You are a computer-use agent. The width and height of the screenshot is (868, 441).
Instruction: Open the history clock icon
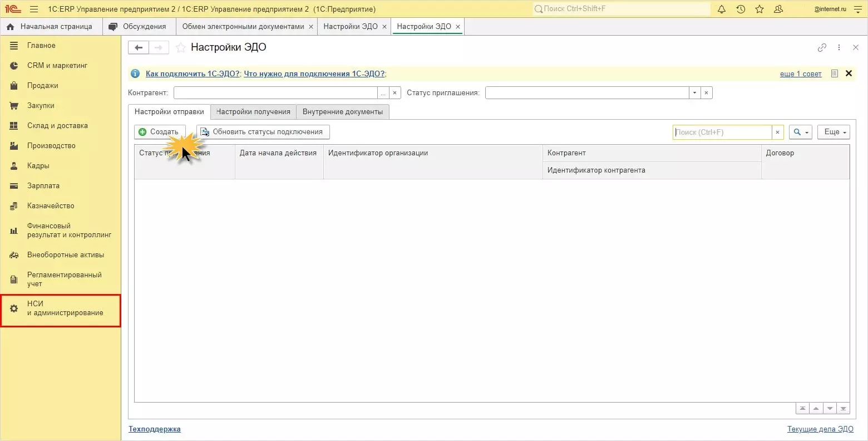pyautogui.click(x=741, y=9)
